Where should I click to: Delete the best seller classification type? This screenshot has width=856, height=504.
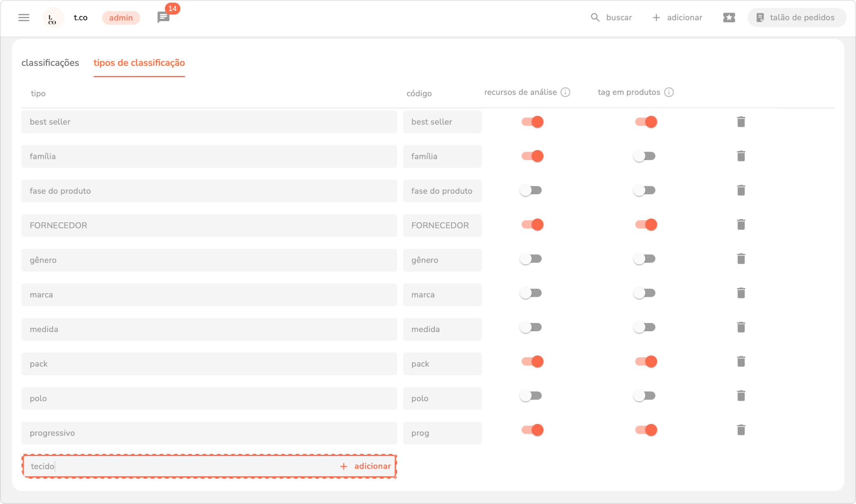(x=741, y=122)
